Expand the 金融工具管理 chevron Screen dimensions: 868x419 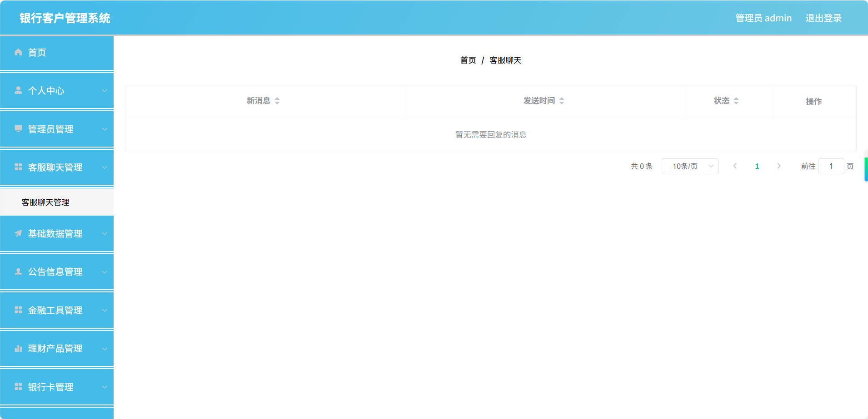[x=105, y=310]
